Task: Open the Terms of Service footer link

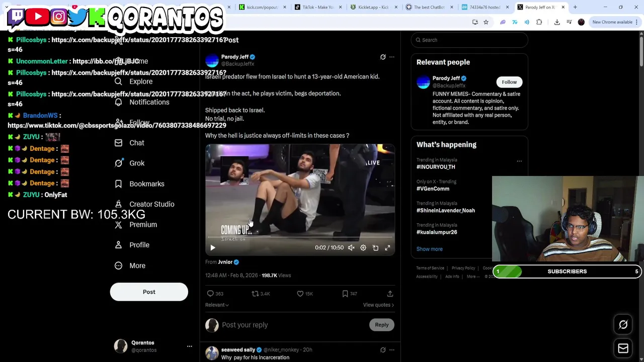Action: (x=430, y=268)
